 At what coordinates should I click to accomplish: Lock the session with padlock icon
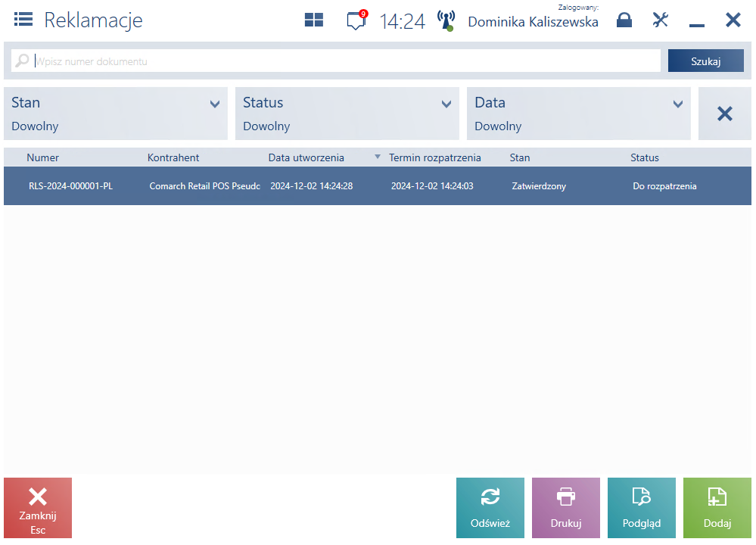point(624,20)
